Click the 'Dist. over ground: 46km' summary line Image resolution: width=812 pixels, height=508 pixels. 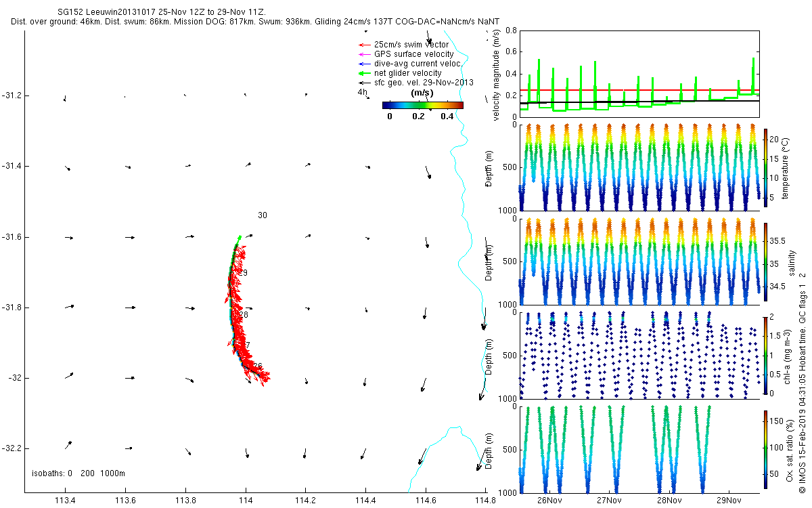pyautogui.click(x=256, y=22)
